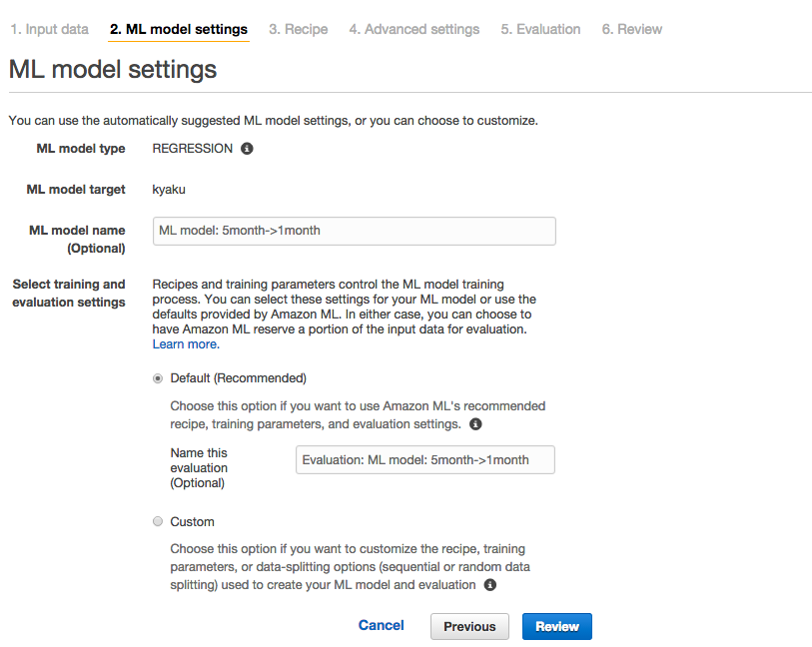Switch to the 3. Recipe step

pos(299,29)
